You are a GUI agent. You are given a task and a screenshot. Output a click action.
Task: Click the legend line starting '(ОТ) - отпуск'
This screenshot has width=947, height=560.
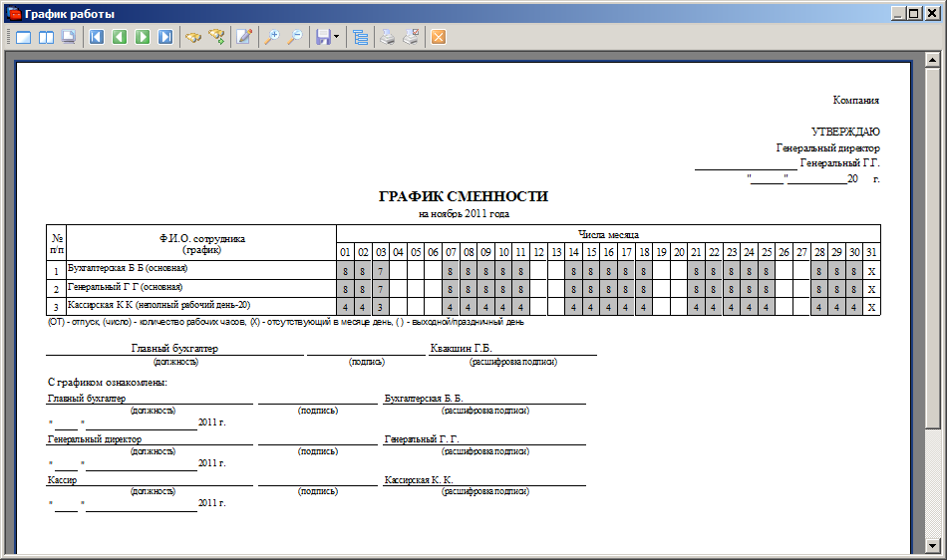pyautogui.click(x=286, y=322)
